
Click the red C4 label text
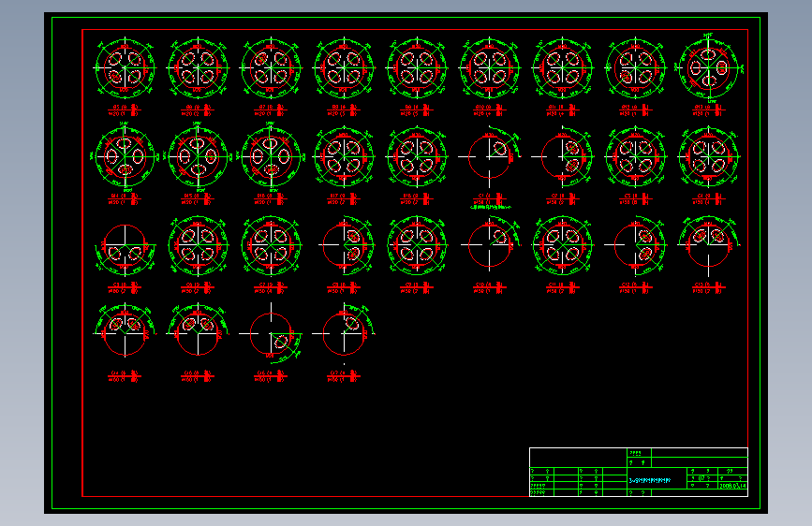pos(709,198)
